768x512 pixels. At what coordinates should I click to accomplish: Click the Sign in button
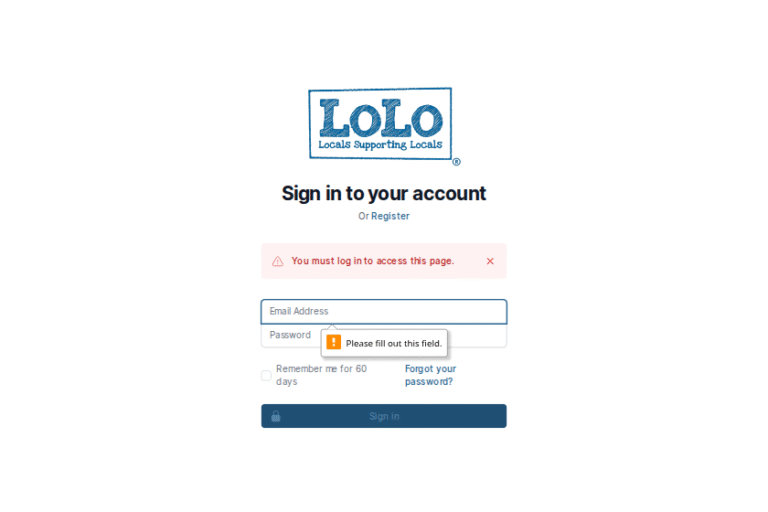(x=384, y=416)
